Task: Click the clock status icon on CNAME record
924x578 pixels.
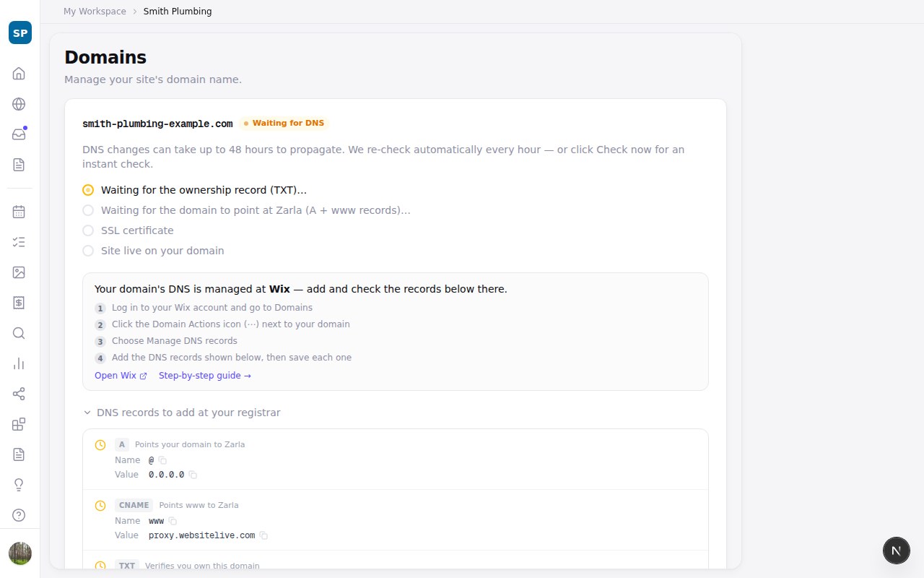Action: [100, 506]
